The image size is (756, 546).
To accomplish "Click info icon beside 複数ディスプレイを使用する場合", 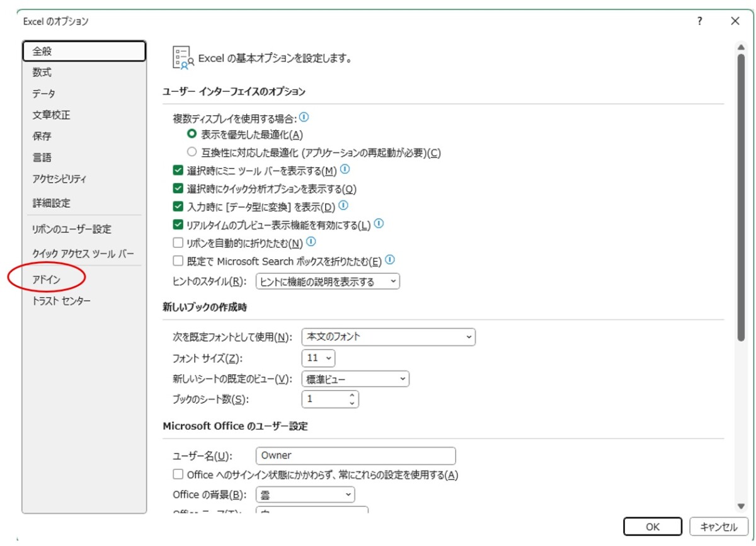I will pyautogui.click(x=304, y=117).
